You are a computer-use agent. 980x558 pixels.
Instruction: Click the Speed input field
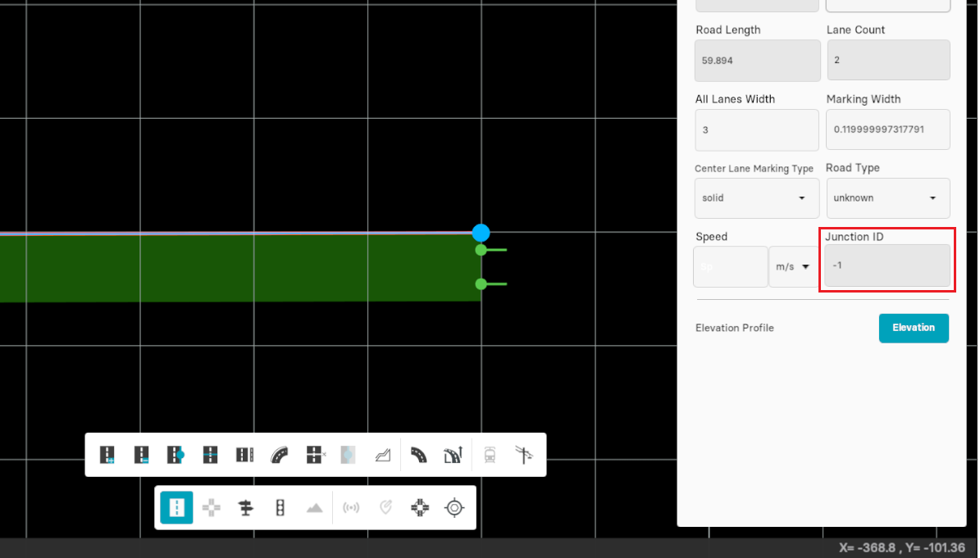coord(730,267)
